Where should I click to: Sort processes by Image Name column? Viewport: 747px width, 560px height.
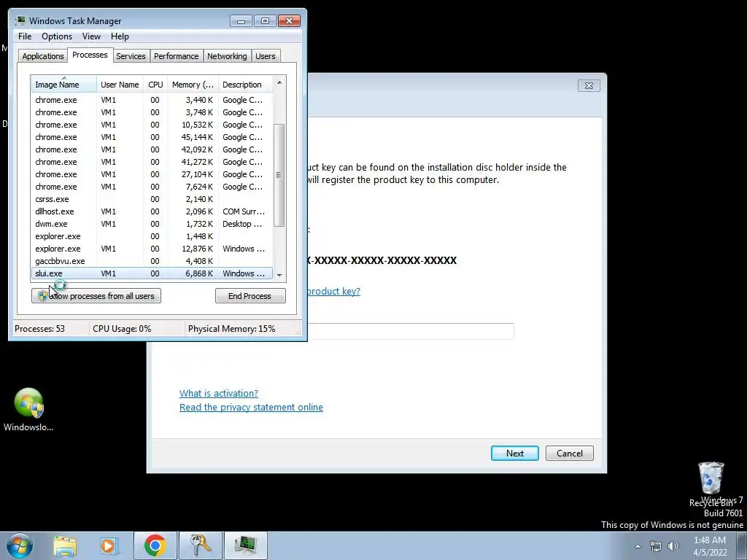coord(64,85)
